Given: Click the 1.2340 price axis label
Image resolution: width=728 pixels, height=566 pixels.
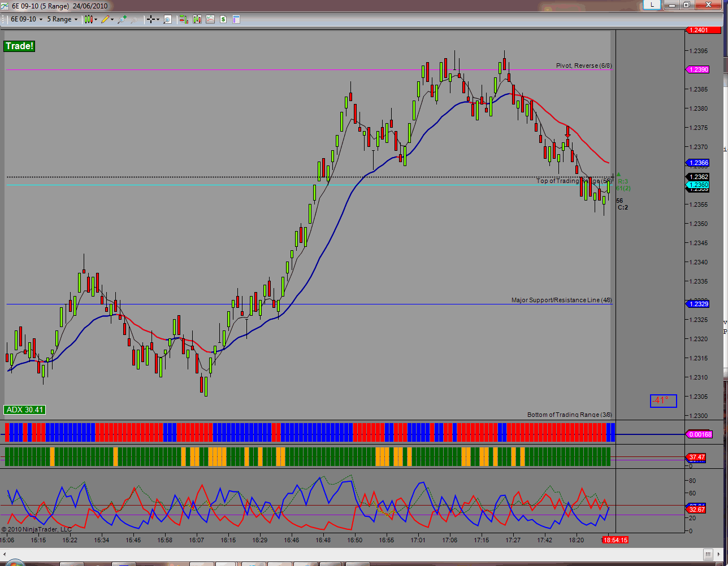Looking at the screenshot, I should tap(699, 262).
